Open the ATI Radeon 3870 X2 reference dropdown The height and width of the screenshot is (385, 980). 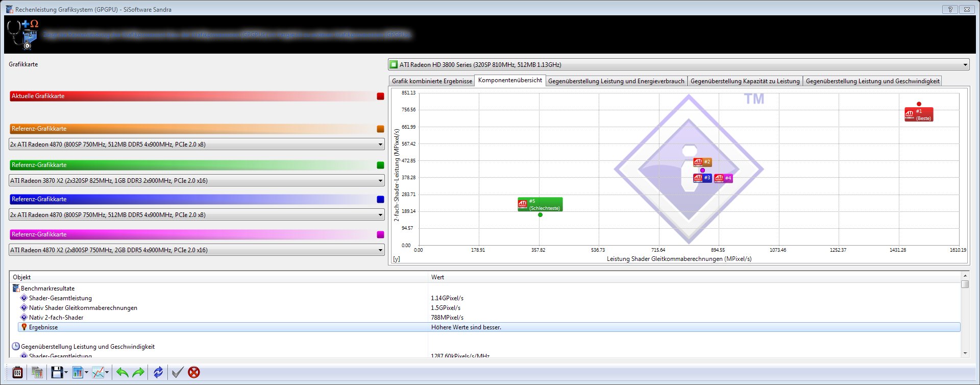tap(380, 181)
